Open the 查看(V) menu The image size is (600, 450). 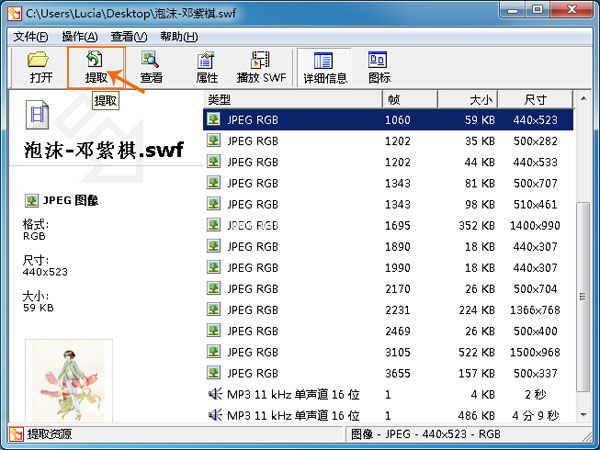(x=129, y=37)
